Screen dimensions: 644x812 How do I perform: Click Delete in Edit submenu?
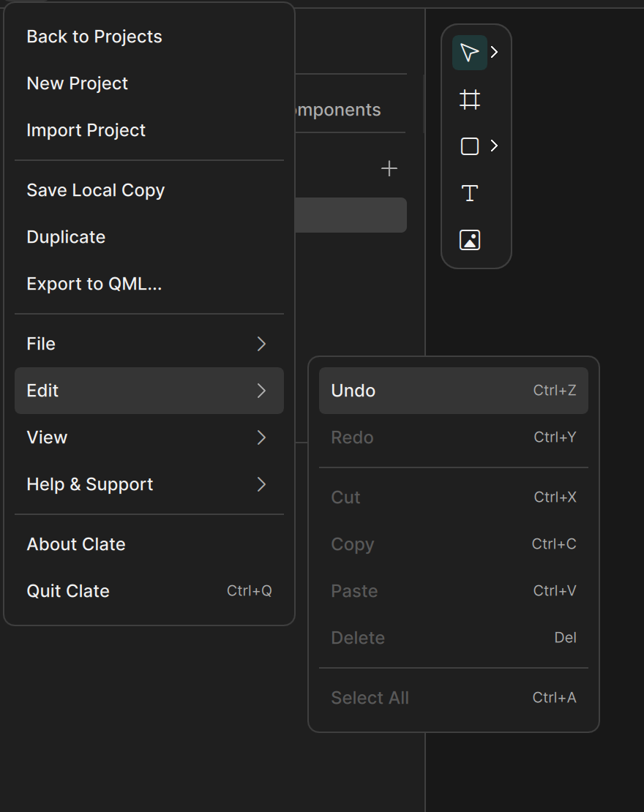coord(453,638)
